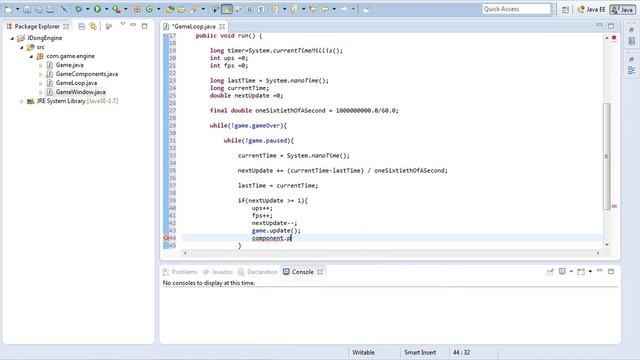Click the error marker on line 44
This screenshot has width=640, height=360.
pyautogui.click(x=166, y=238)
